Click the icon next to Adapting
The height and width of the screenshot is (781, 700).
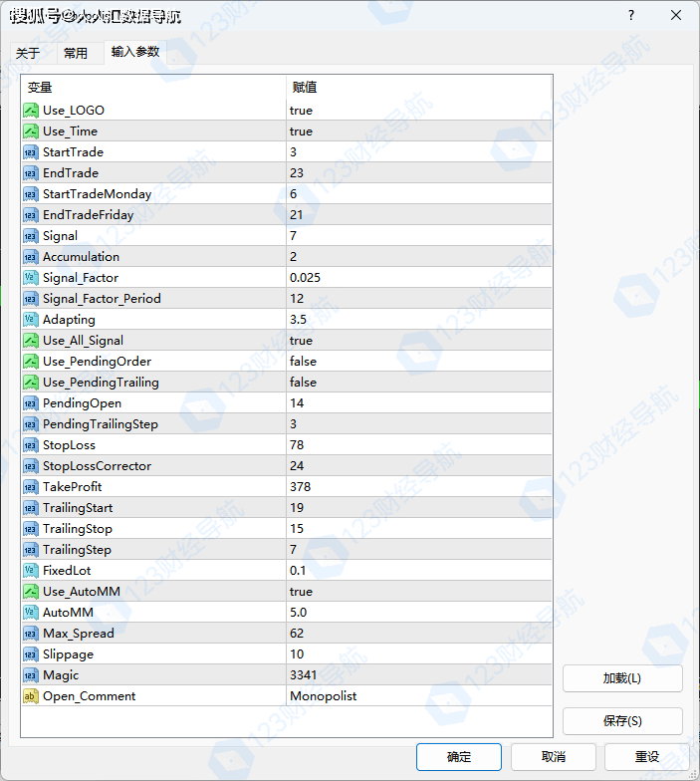(31, 320)
